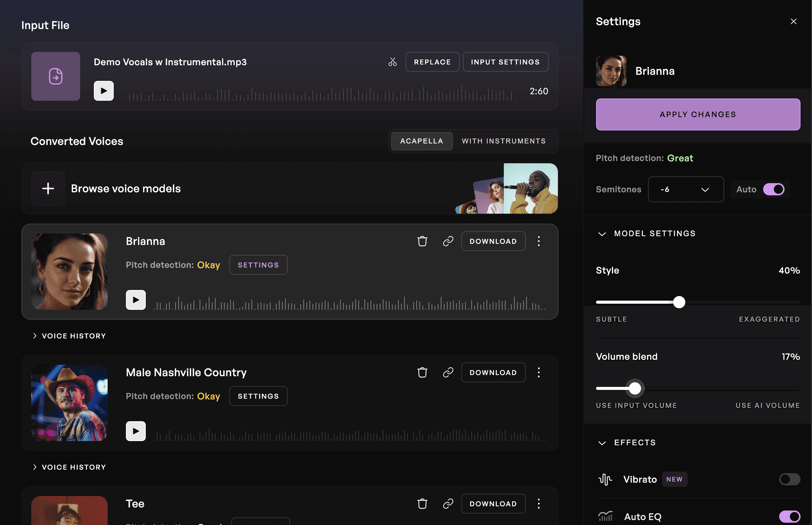Viewport: 812px width, 525px height.
Task: Click the NEW badge next to Vibrato
Action: click(675, 479)
